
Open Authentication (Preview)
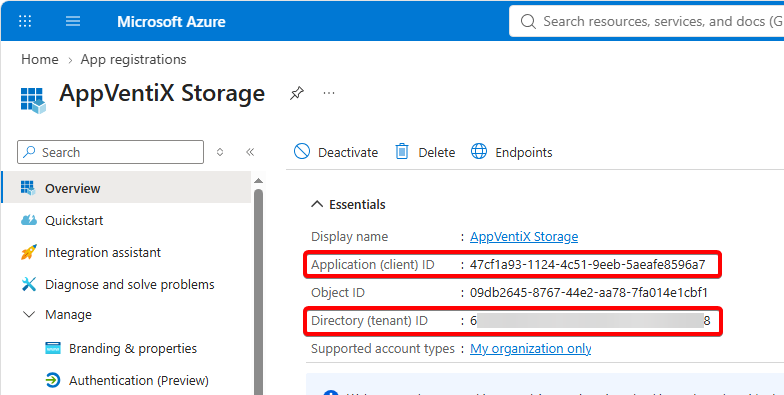(138, 380)
